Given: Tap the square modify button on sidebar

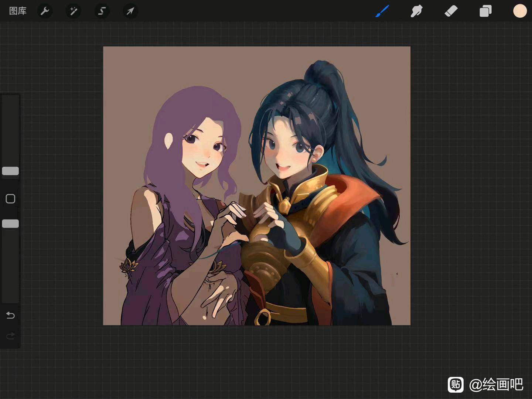Looking at the screenshot, I should pyautogui.click(x=10, y=199).
